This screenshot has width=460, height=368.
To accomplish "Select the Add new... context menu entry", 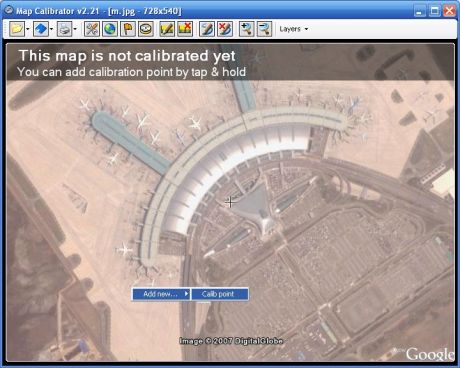I will 161,294.
